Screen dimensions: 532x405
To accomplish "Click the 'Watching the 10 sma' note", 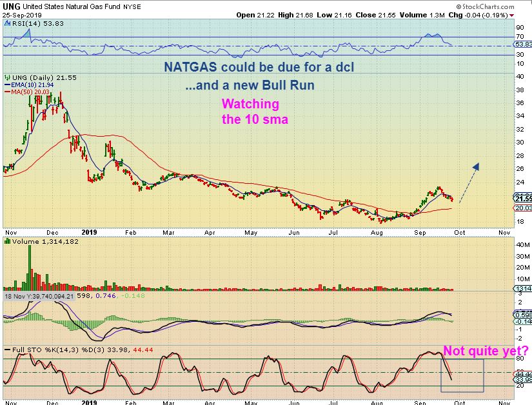I will (255, 112).
